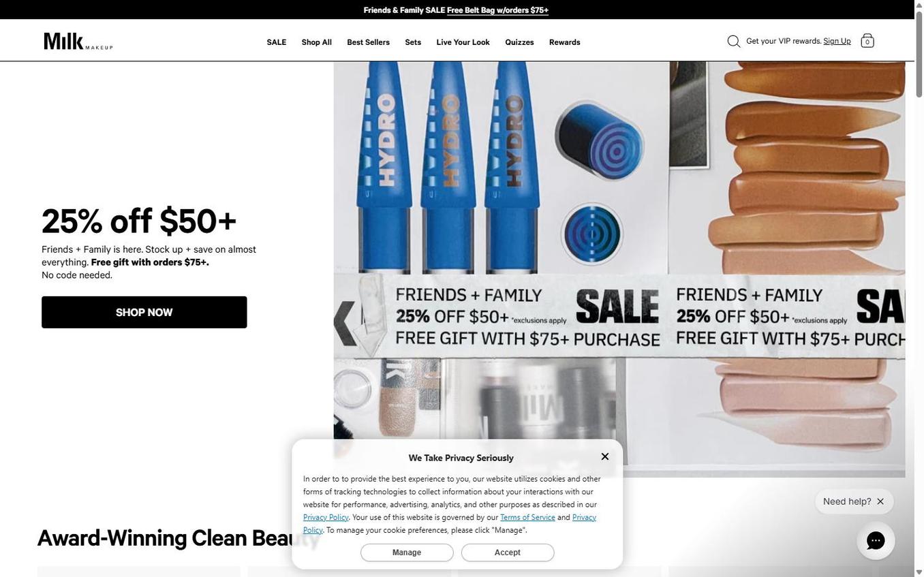Open the Terms of Service link

527,517
